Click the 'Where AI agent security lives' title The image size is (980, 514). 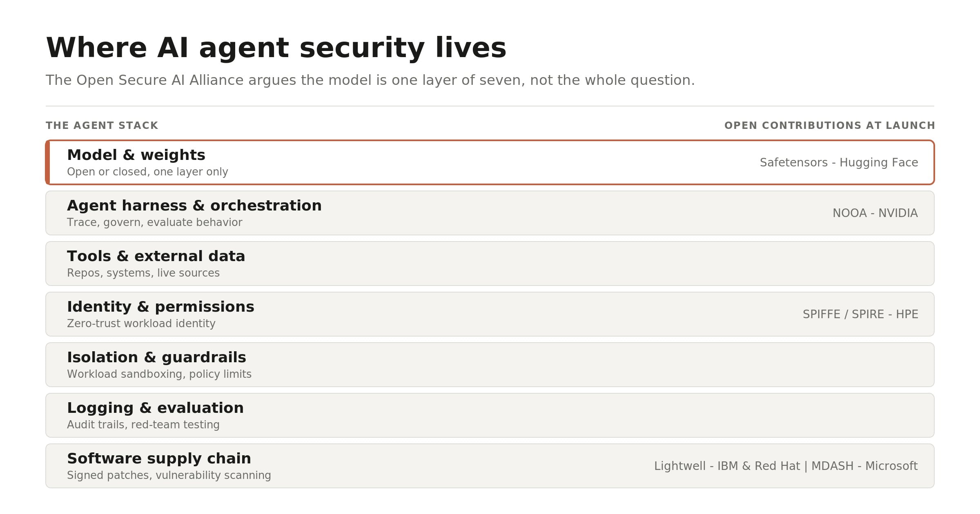(x=276, y=48)
